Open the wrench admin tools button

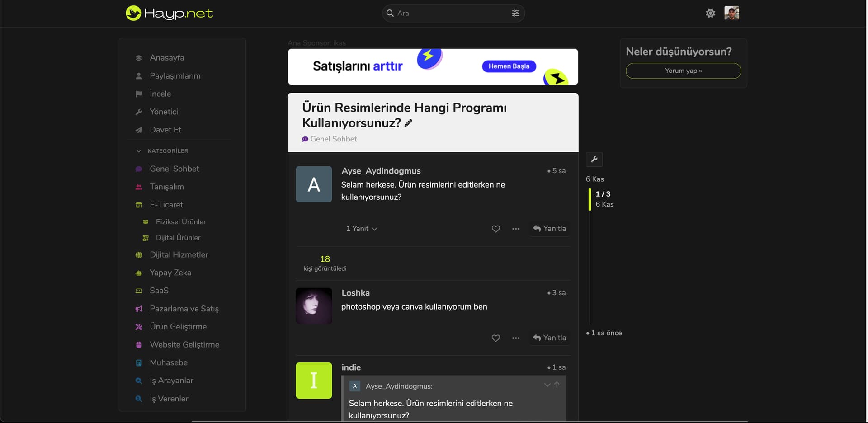[594, 159]
